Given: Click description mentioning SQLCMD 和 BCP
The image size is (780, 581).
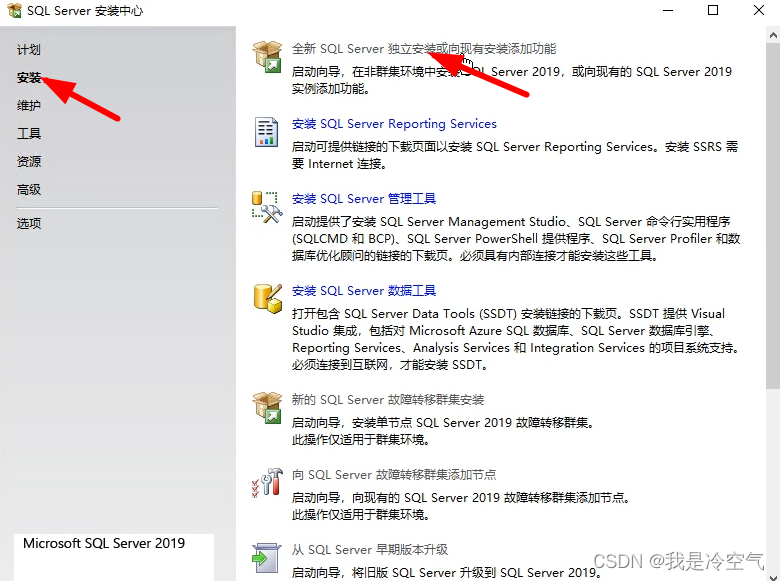Looking at the screenshot, I should (516, 239).
